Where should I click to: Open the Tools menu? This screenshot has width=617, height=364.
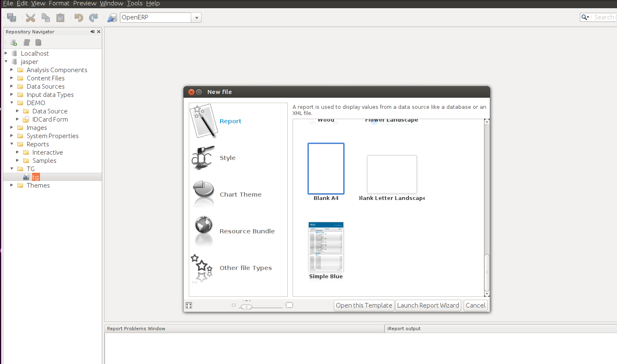pos(134,3)
